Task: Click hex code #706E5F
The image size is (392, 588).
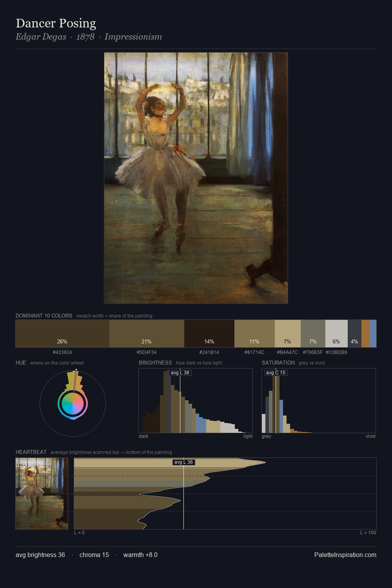Action: (313, 352)
